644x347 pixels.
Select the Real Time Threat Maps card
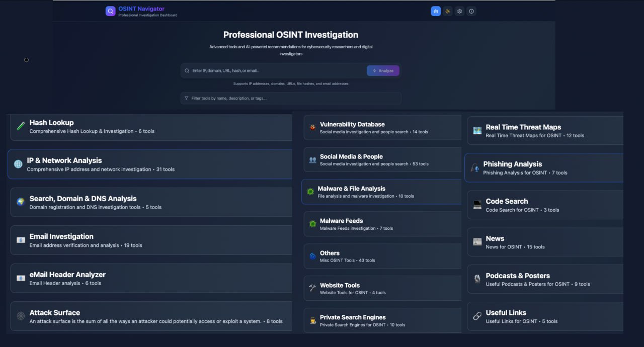[x=546, y=131]
